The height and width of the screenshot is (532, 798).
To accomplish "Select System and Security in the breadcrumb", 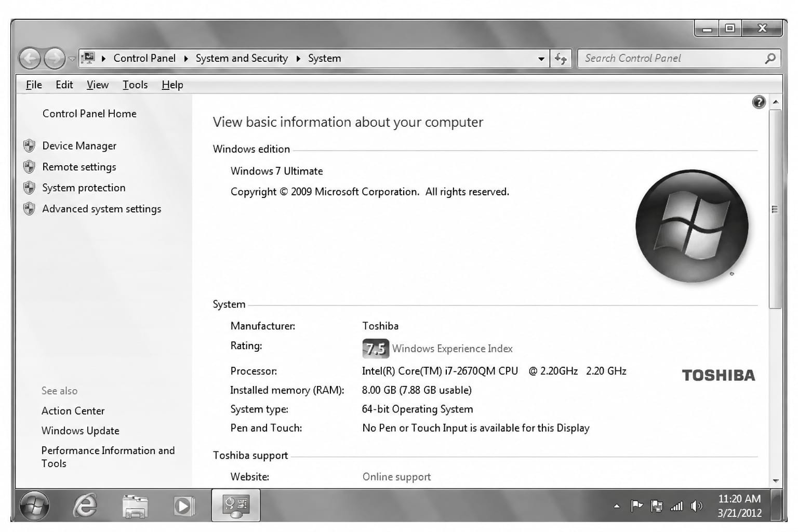I will coord(242,58).
